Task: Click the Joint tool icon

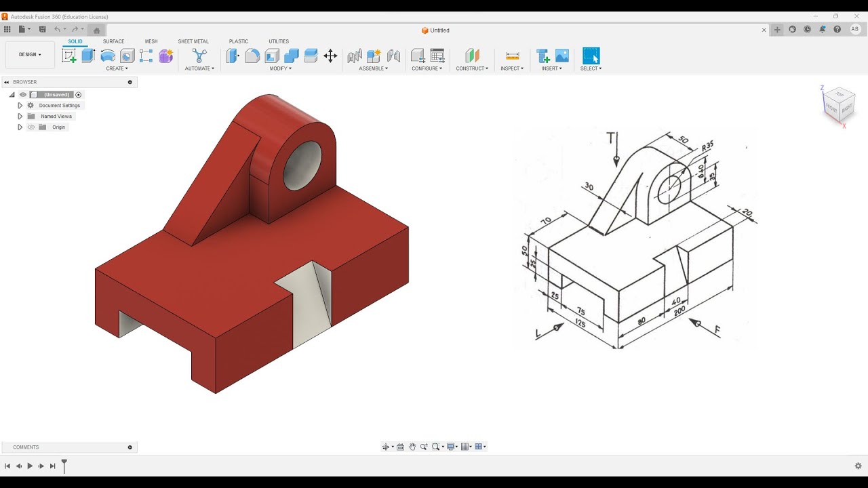Action: click(x=354, y=56)
